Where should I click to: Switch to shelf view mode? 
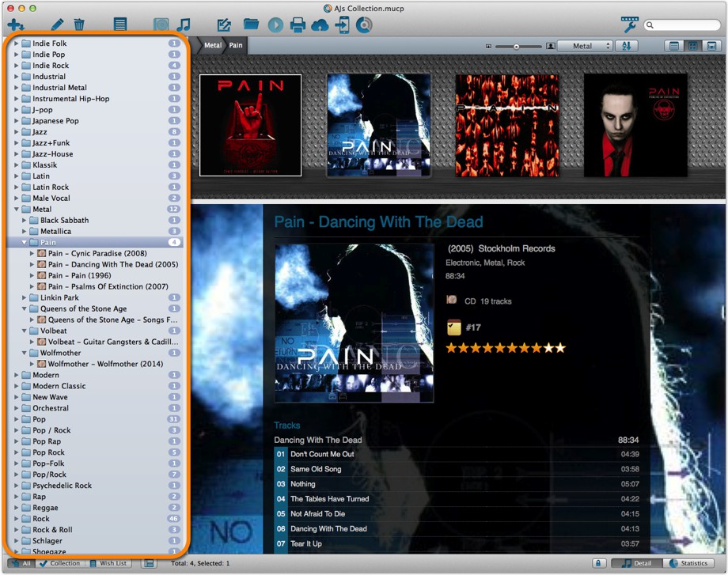coord(711,46)
